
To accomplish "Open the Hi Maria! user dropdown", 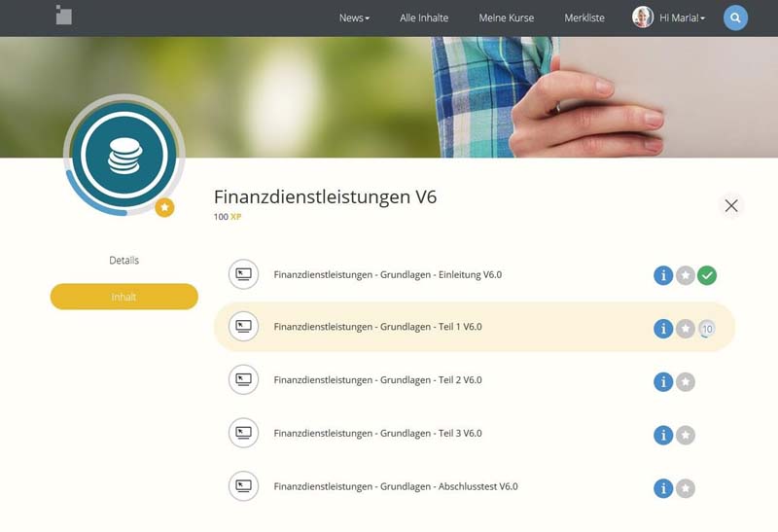I will click(682, 18).
